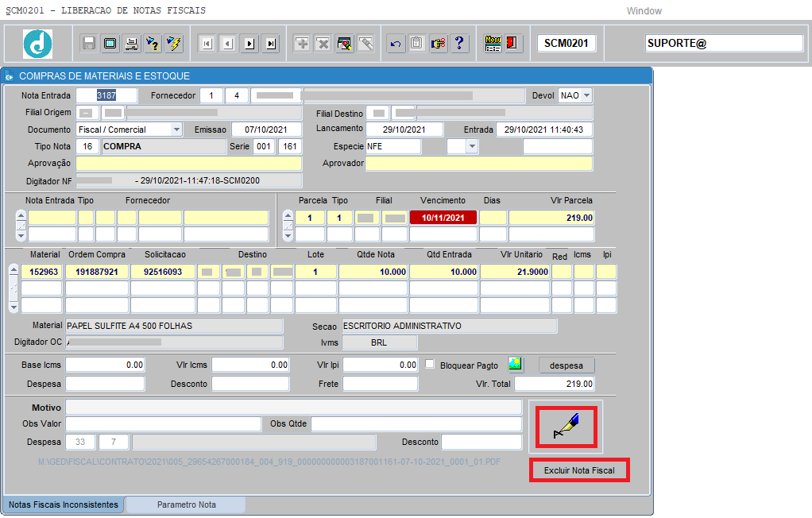Click the Base Icms field 0.00

[105, 365]
